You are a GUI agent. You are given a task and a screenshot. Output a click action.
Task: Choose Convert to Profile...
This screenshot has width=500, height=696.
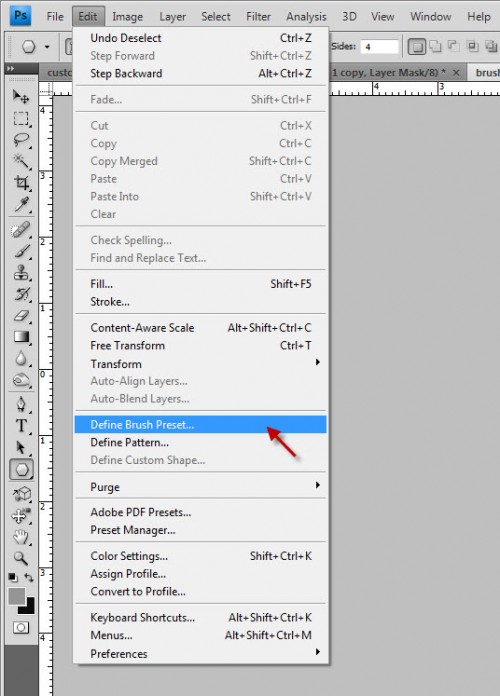201,592
